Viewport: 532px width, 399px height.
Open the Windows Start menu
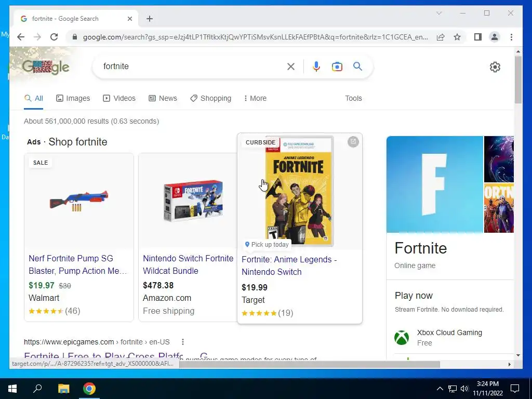[12, 389]
